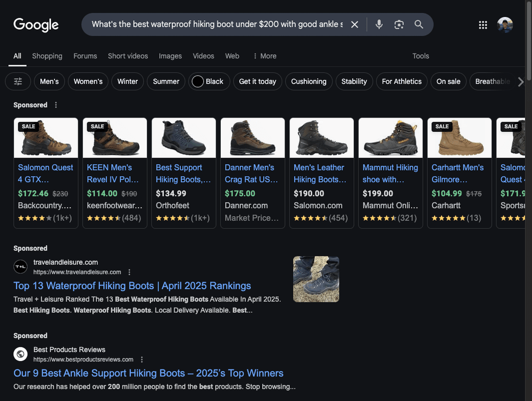Open Best Products Reviews ad options menu

pyautogui.click(x=142, y=360)
